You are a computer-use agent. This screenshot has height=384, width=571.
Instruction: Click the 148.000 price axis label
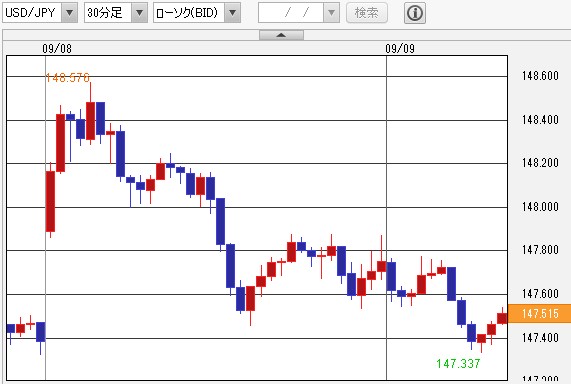click(540, 207)
